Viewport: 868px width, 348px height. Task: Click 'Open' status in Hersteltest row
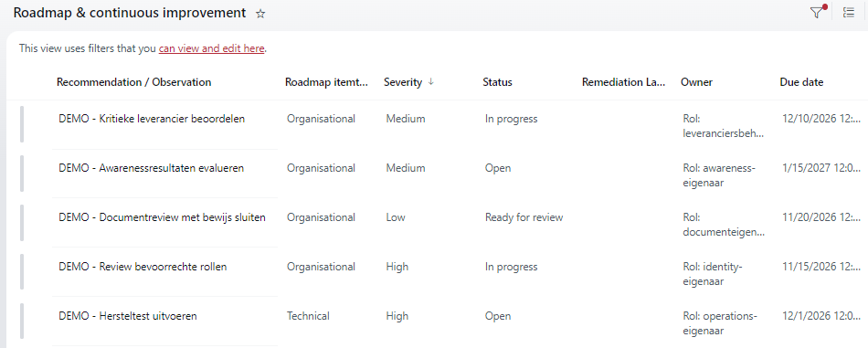[498, 316]
